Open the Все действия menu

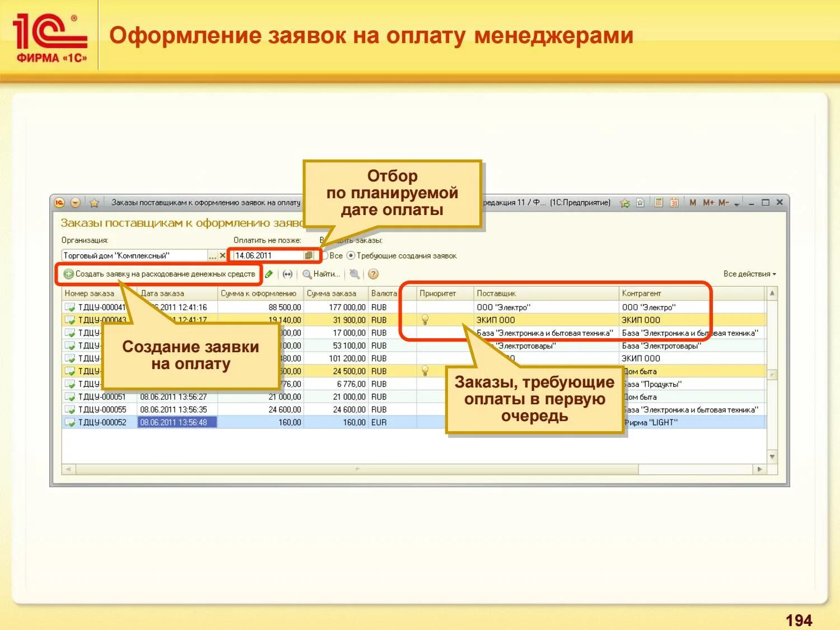tap(750, 274)
